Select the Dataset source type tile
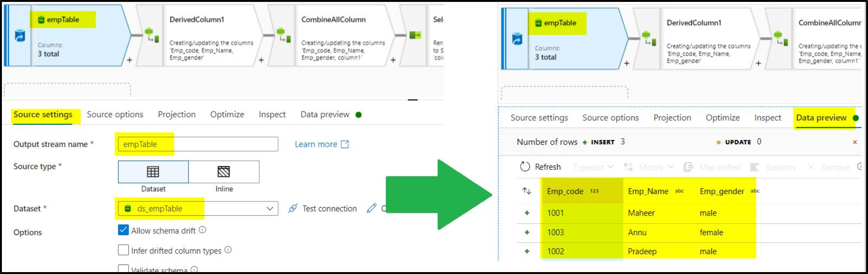This screenshot has height=274, width=868. [153, 172]
